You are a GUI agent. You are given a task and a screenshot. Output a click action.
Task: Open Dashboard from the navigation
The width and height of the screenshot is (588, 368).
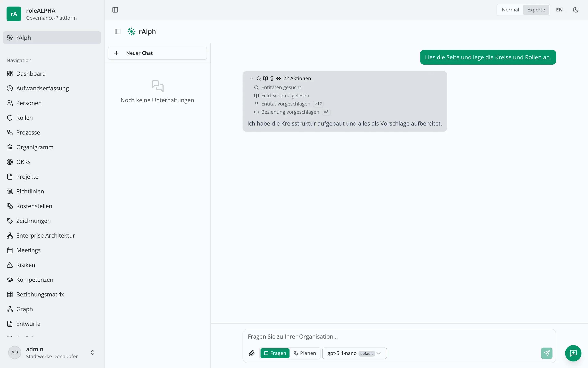coord(52,74)
